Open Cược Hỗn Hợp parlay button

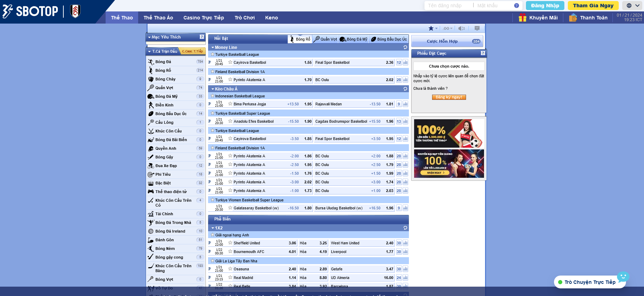tap(447, 41)
